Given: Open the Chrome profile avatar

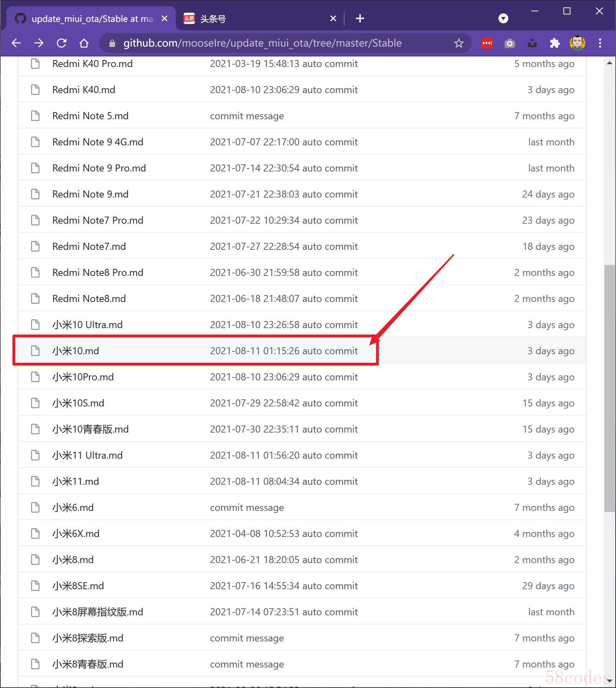Looking at the screenshot, I should coord(577,43).
